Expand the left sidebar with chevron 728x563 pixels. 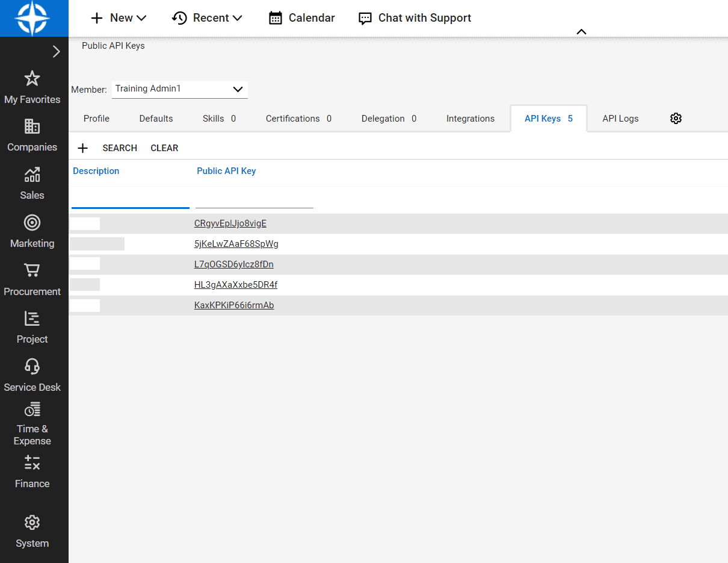coord(56,52)
